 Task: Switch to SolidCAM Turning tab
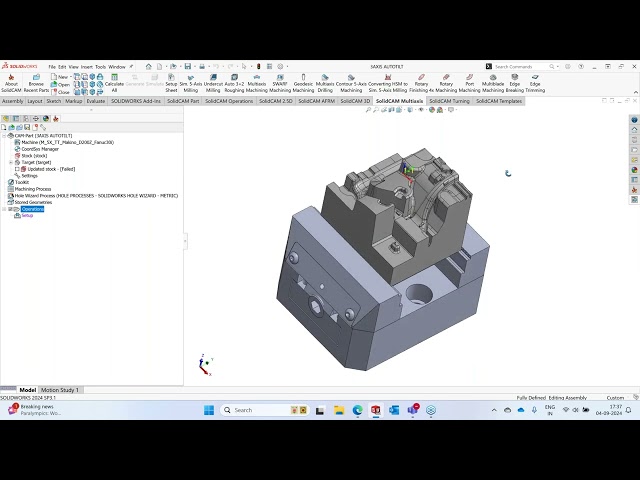click(x=449, y=101)
